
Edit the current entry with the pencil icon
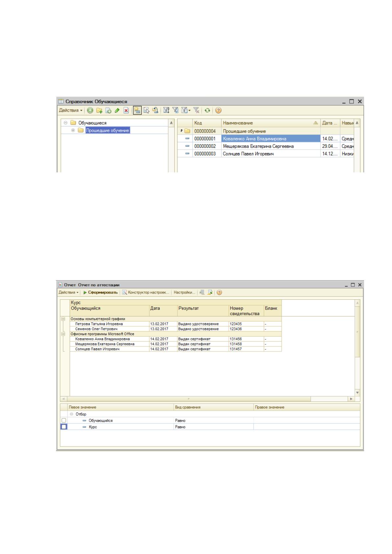(117, 111)
